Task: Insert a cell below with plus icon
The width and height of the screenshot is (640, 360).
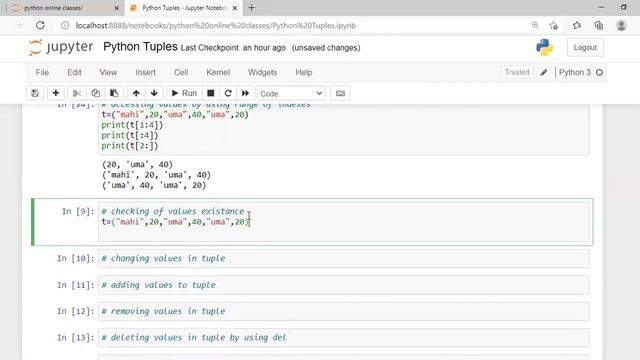Action: pos(56,93)
